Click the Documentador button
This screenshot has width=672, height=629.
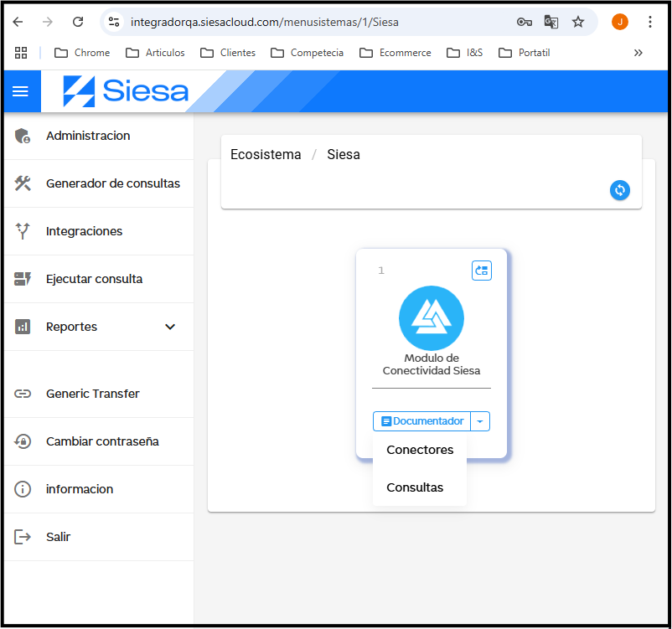coord(422,421)
